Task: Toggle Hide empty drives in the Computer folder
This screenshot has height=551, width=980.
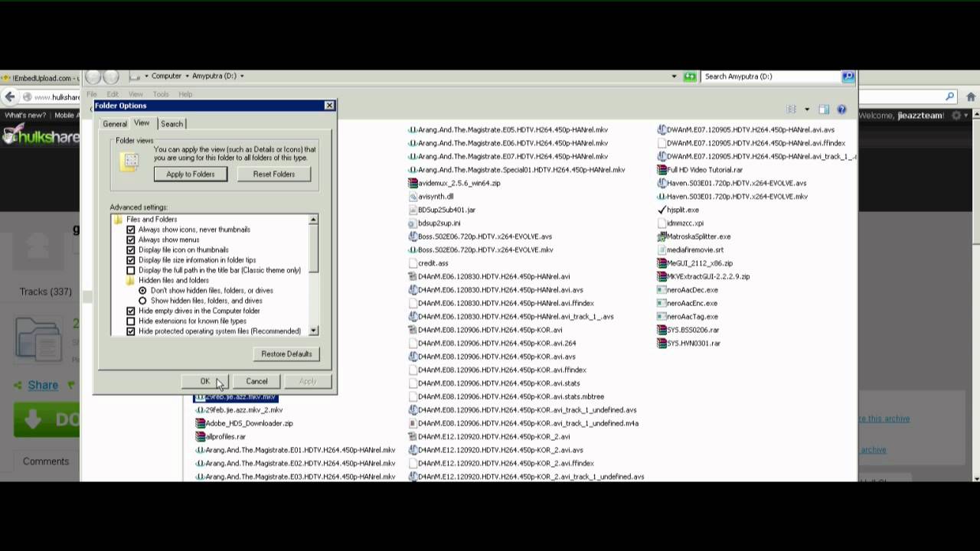Action: tap(131, 311)
